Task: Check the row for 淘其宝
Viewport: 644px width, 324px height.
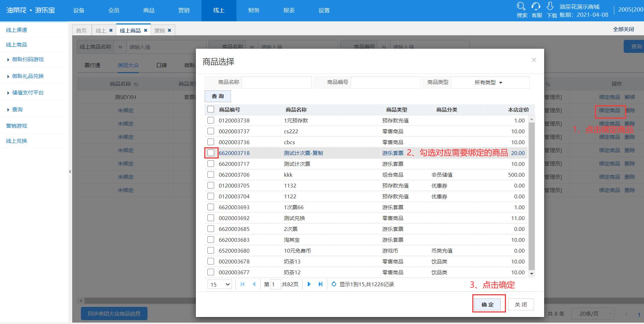Action: tap(211, 239)
